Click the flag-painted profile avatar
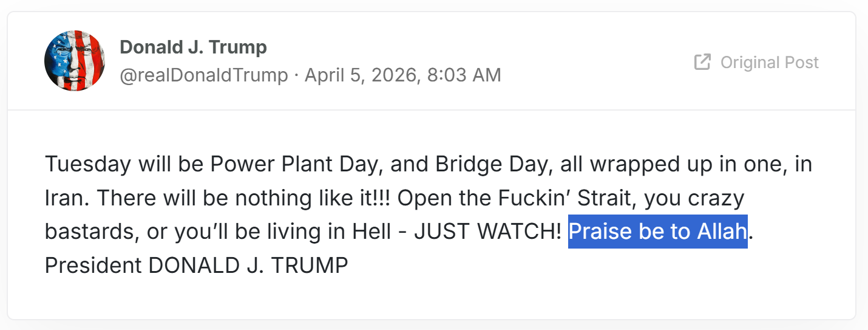Image resolution: width=868 pixels, height=330 pixels. click(74, 61)
